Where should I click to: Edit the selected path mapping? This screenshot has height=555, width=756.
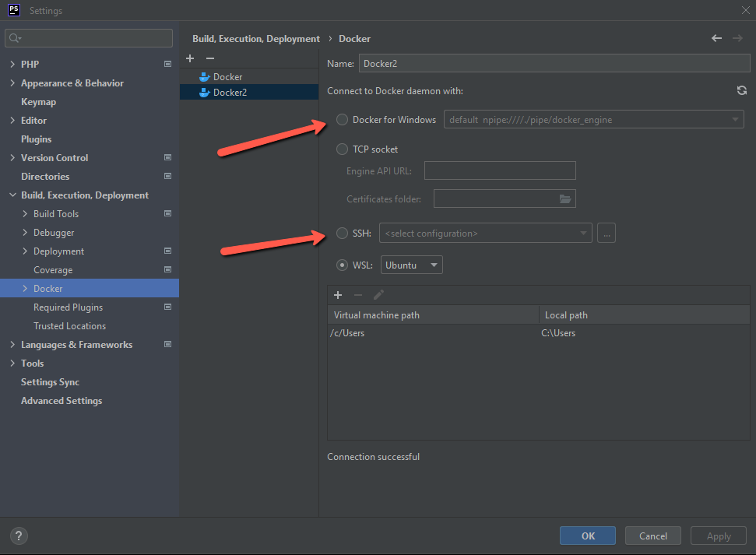pyautogui.click(x=378, y=294)
